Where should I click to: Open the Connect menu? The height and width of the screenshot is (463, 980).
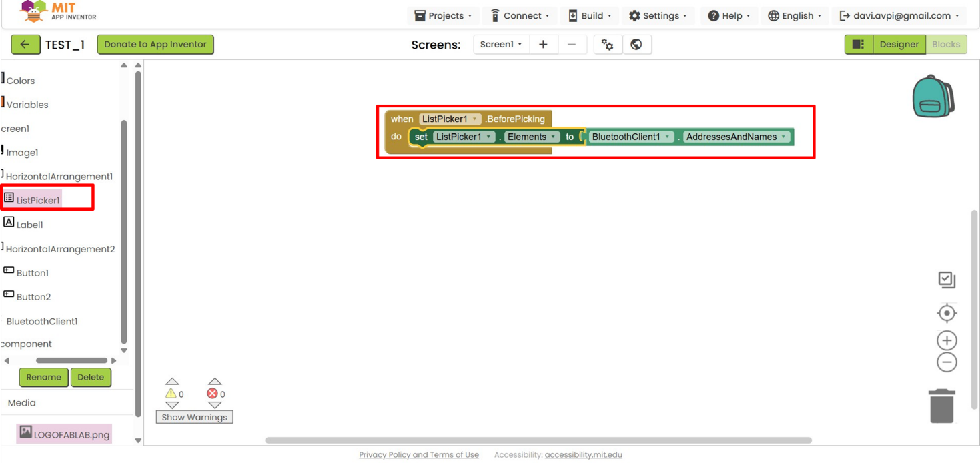[520, 15]
